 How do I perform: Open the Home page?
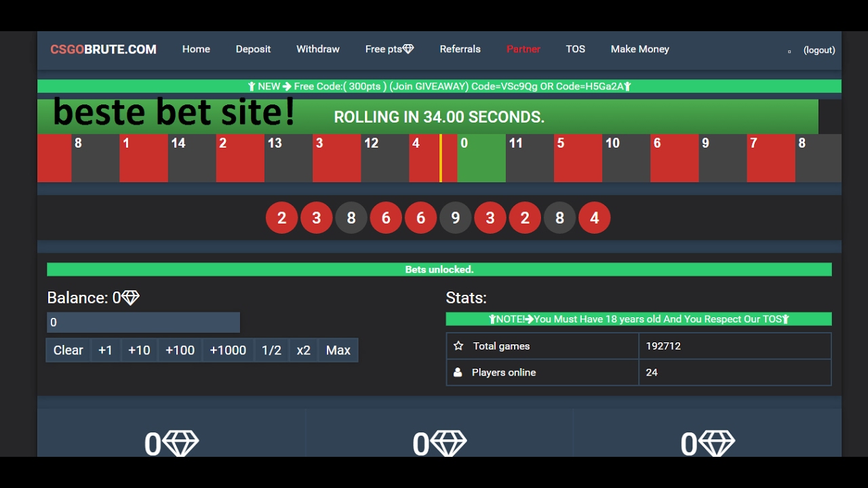click(x=196, y=49)
